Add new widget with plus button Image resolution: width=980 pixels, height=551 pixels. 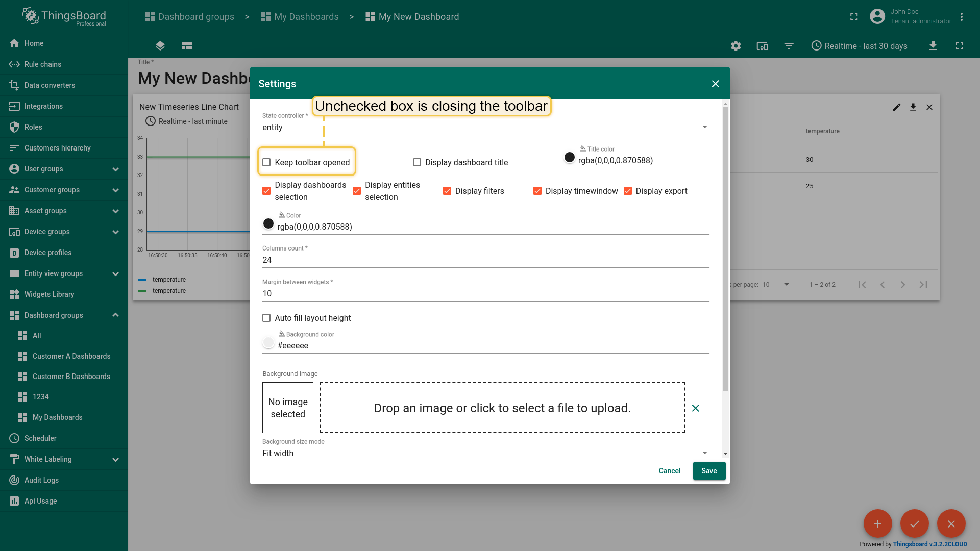tap(877, 523)
